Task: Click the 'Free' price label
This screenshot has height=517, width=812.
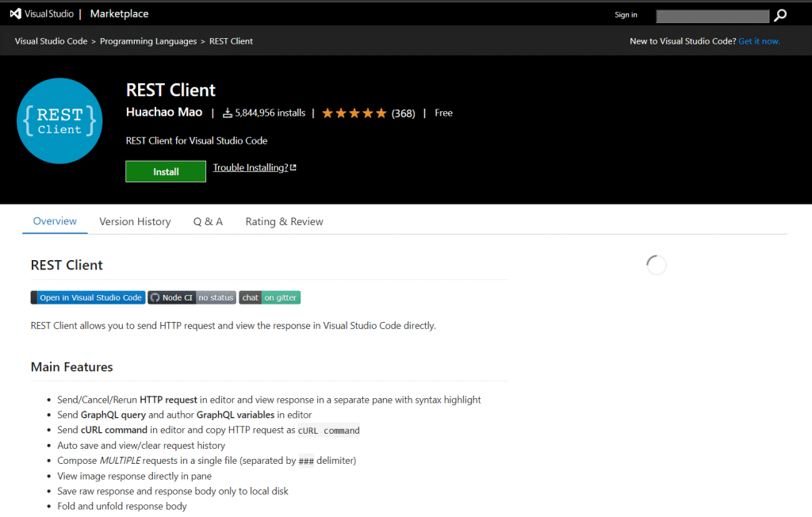Action: (443, 113)
